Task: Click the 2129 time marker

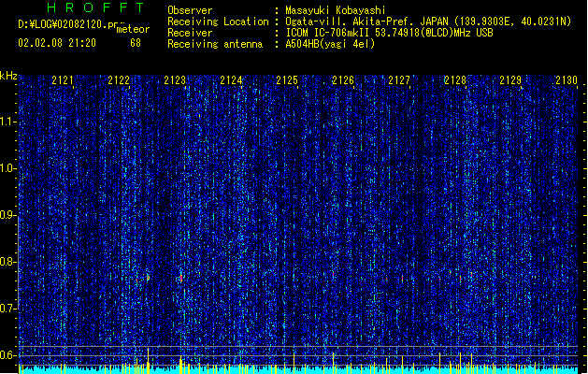Action: (510, 80)
